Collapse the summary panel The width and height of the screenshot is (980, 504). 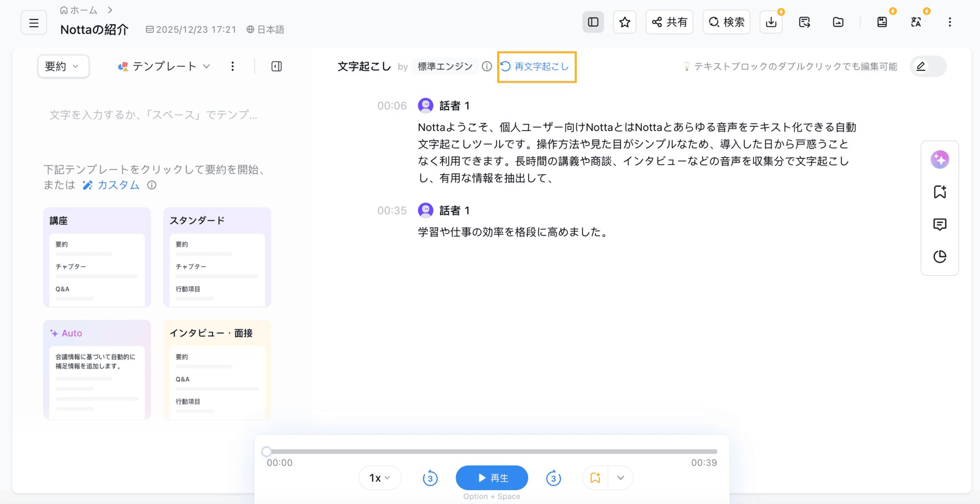point(276,66)
